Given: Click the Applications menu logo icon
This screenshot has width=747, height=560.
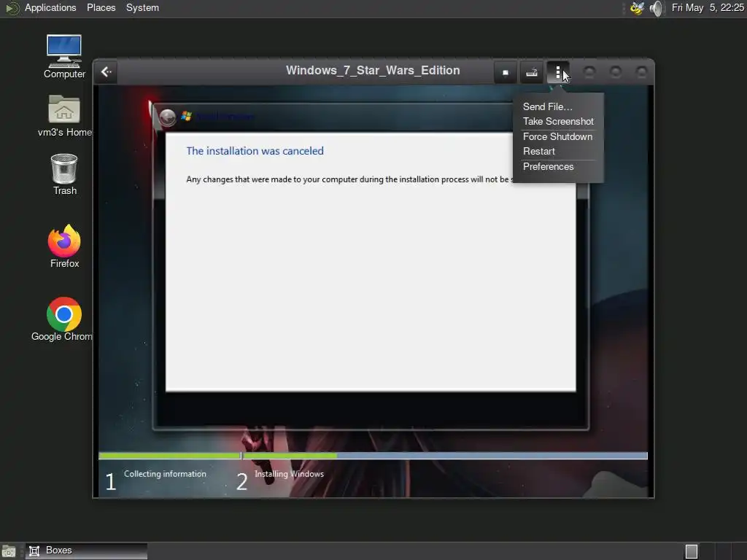Looking at the screenshot, I should (x=12, y=8).
